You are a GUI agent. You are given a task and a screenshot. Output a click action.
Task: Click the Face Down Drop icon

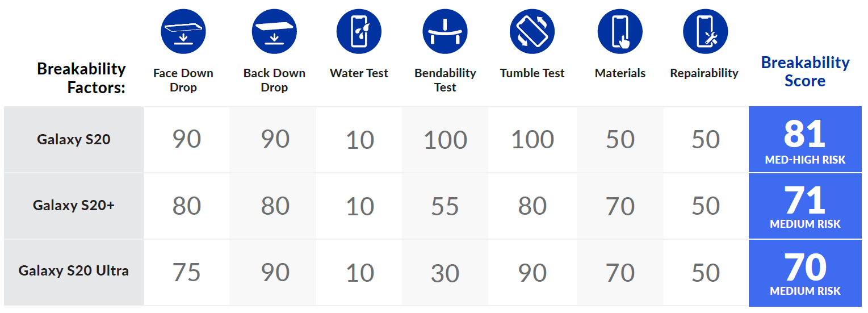pos(183,31)
